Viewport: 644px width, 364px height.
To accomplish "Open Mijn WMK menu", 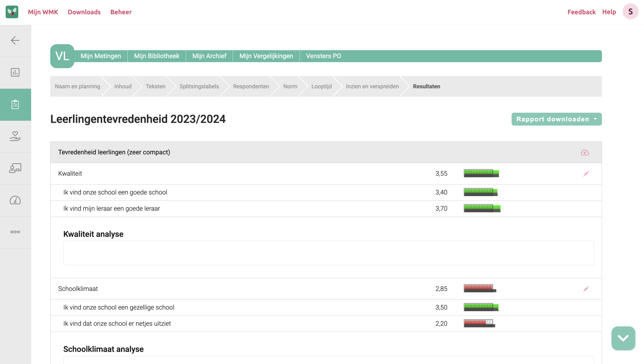I will pyautogui.click(x=43, y=12).
